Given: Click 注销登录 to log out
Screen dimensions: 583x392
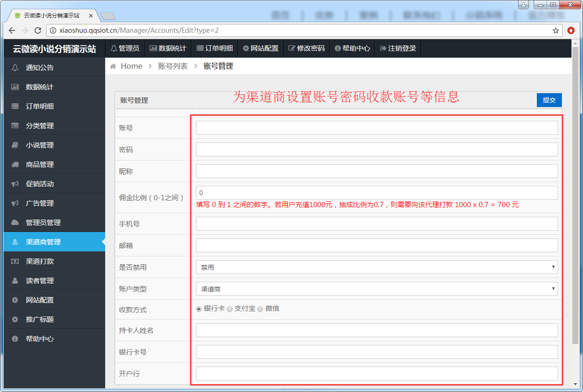Looking at the screenshot, I should [398, 48].
